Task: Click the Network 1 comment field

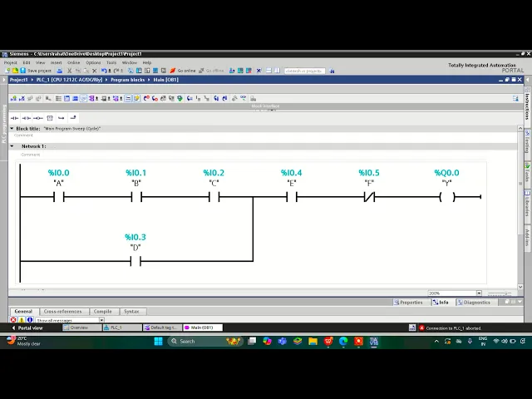Action: click(31, 155)
